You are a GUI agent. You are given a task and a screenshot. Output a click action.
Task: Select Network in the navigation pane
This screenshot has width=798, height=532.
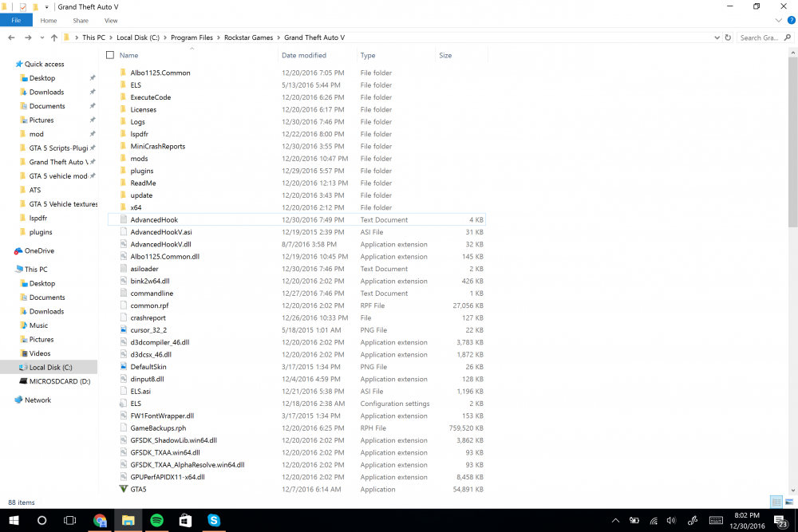click(38, 400)
